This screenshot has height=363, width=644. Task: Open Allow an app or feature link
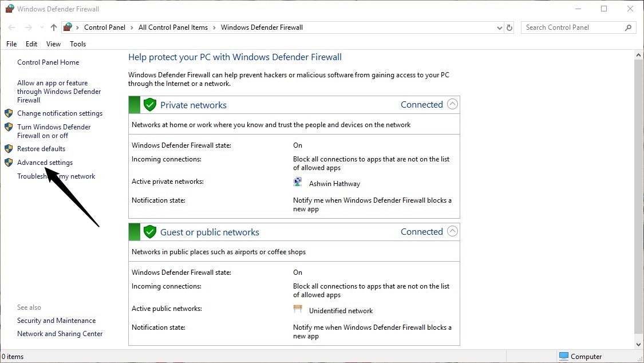click(59, 92)
